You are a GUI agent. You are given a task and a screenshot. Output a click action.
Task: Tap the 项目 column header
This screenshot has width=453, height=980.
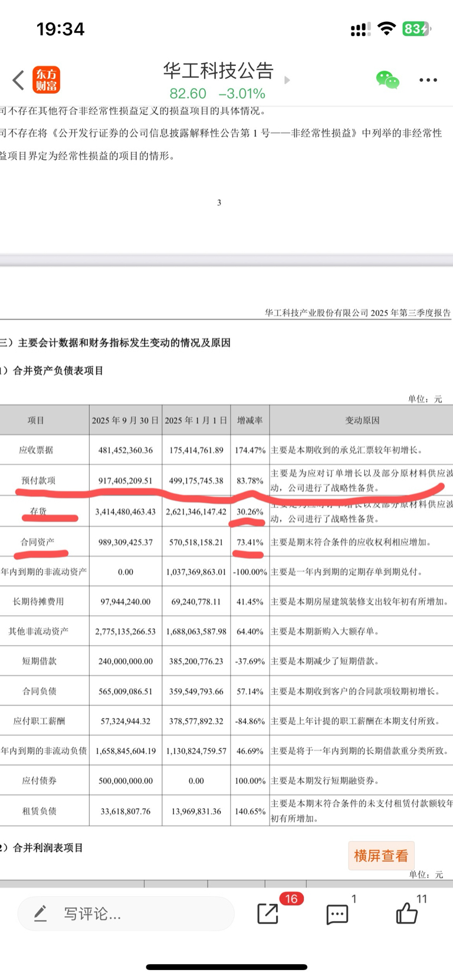(x=36, y=420)
